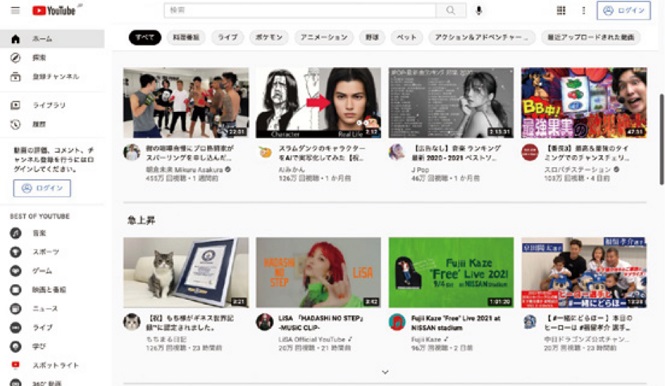This screenshot has height=386, width=665.
Task: Activate voice search microphone
Action: pyautogui.click(x=479, y=10)
